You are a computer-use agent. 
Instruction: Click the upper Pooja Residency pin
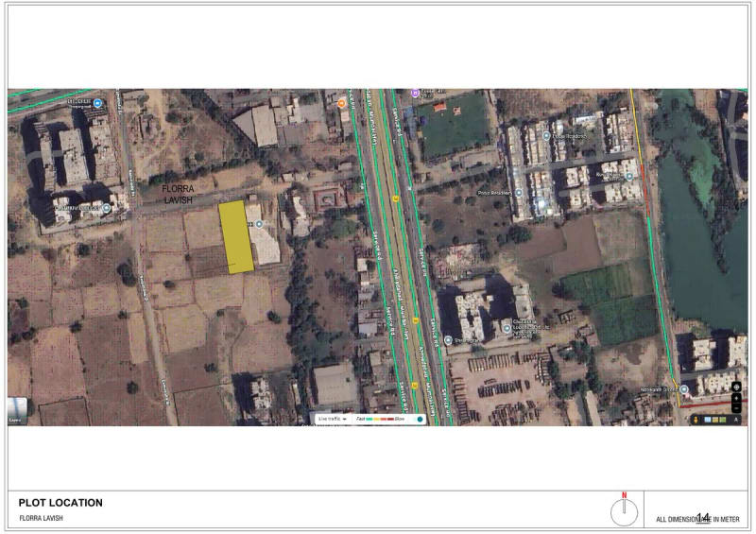click(x=546, y=136)
